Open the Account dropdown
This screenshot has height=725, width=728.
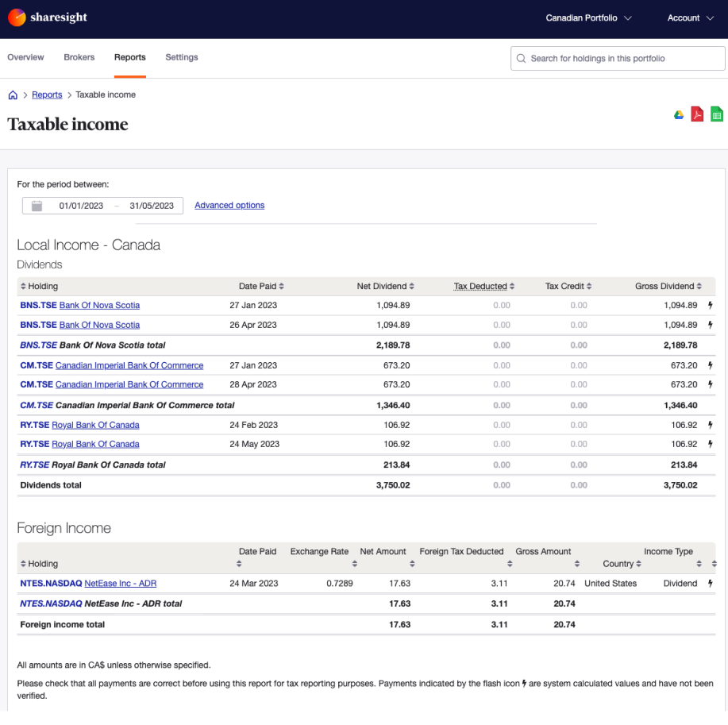(x=690, y=17)
